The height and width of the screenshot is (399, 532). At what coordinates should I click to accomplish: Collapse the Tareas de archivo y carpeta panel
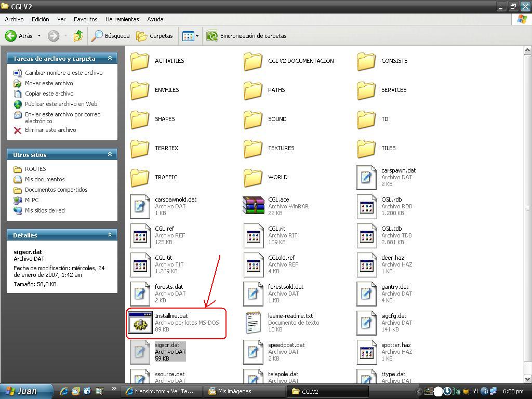(110, 59)
